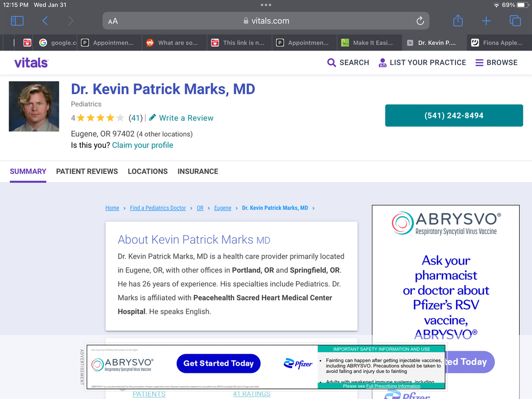Image resolution: width=532 pixels, height=399 pixels.
Task: Open the BROWSE hamburger menu
Action: (x=496, y=62)
